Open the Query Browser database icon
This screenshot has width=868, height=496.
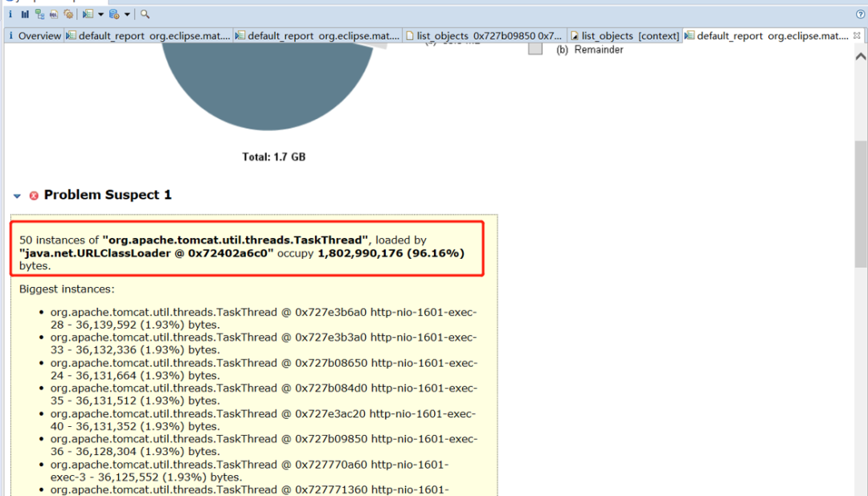point(114,14)
